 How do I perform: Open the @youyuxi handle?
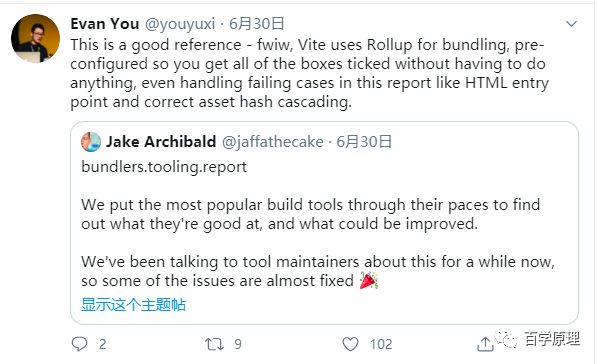(180, 24)
